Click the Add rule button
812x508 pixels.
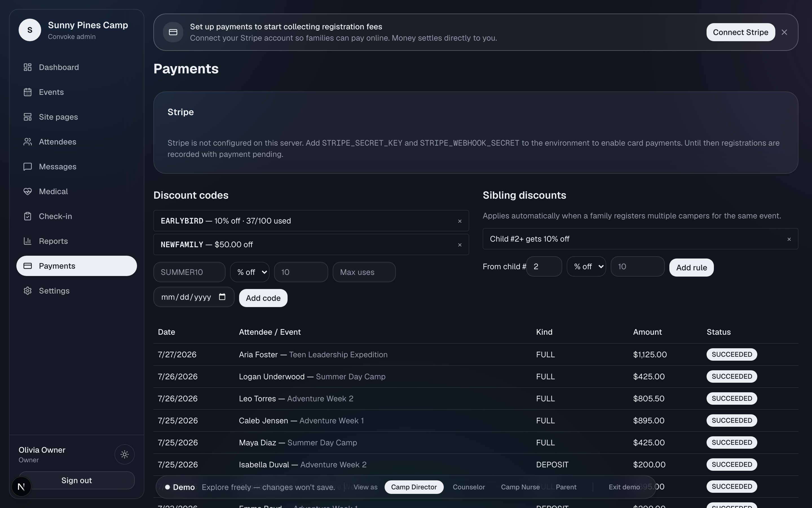pos(691,268)
